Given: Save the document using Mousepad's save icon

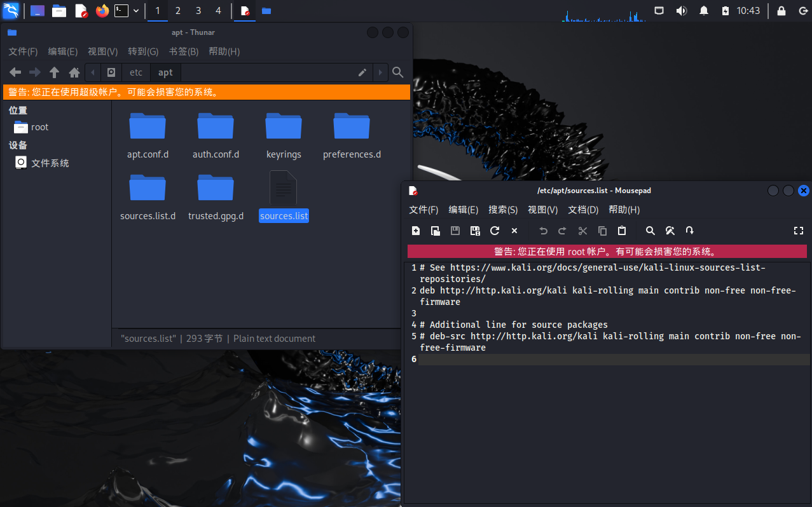Looking at the screenshot, I should coord(455,231).
